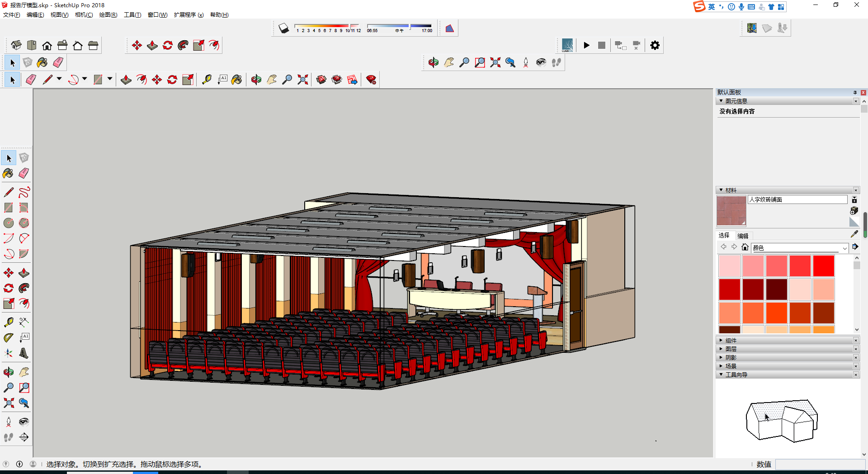Open the 颜色 material library dropdown
The width and height of the screenshot is (868, 474).
[x=844, y=248]
